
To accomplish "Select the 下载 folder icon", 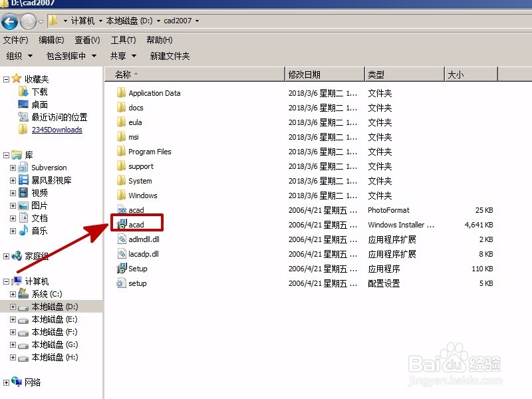I will [x=23, y=92].
